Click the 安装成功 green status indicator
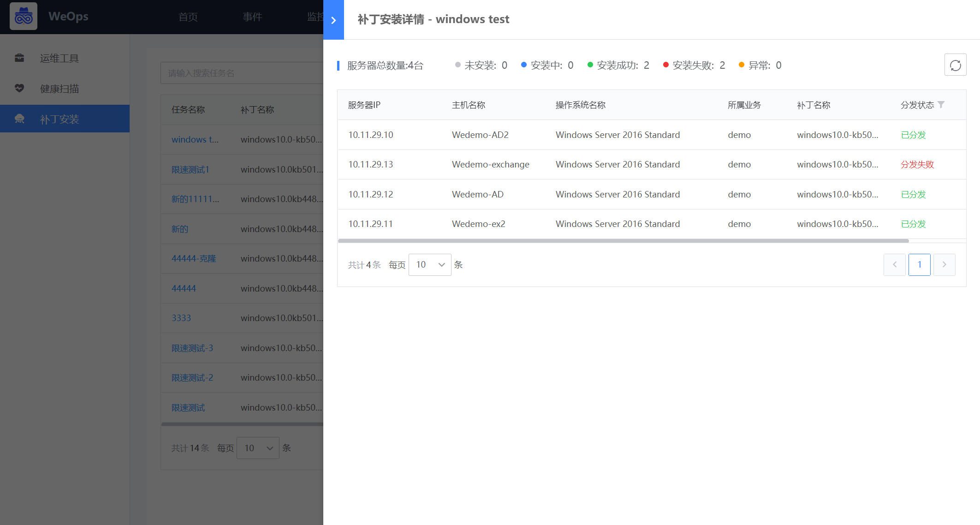 pyautogui.click(x=590, y=65)
